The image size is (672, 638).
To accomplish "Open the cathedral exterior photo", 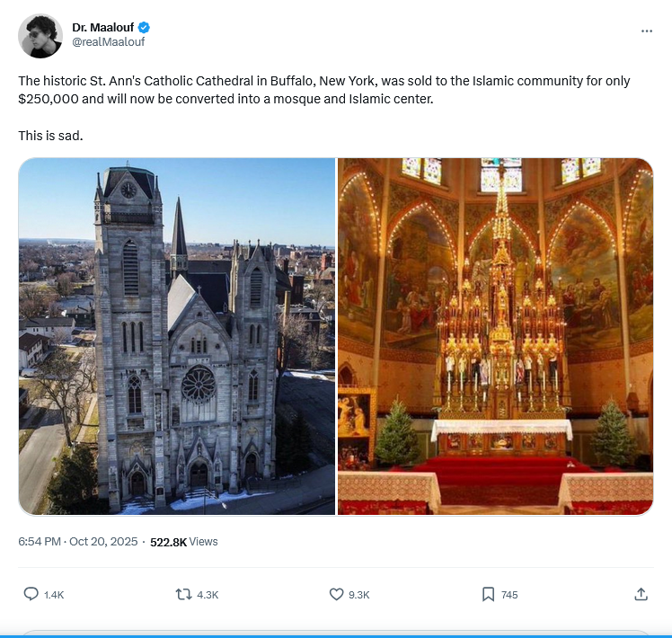I will [177, 336].
